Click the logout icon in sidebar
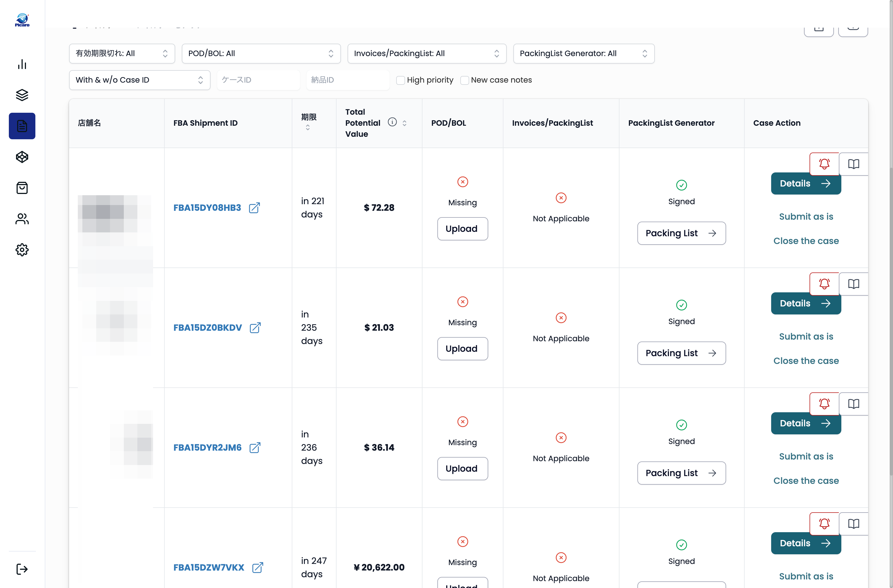893x588 pixels. click(x=22, y=569)
